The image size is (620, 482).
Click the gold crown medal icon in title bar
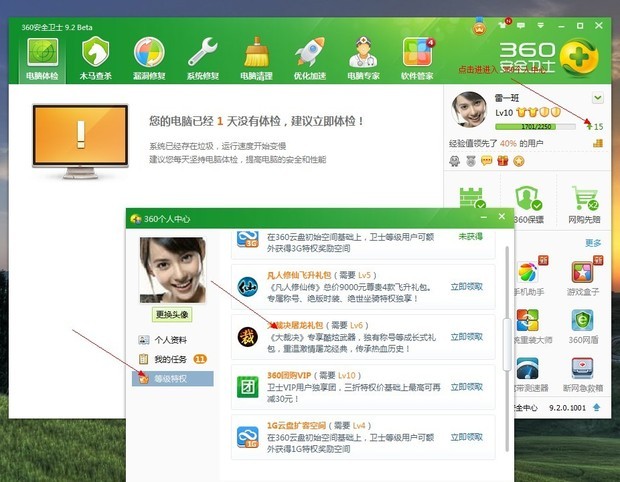point(479,27)
